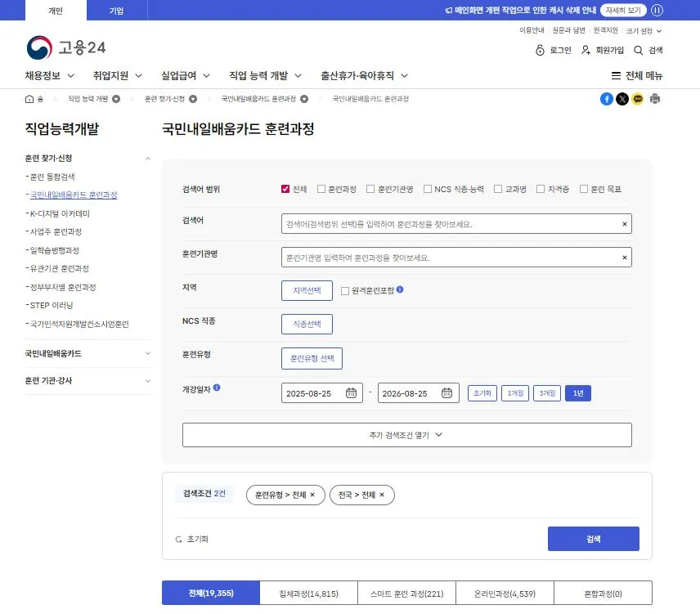Enable the 원격훈련포함 checkbox
Image resolution: width=700 pixels, height=614 pixels.
pos(344,289)
